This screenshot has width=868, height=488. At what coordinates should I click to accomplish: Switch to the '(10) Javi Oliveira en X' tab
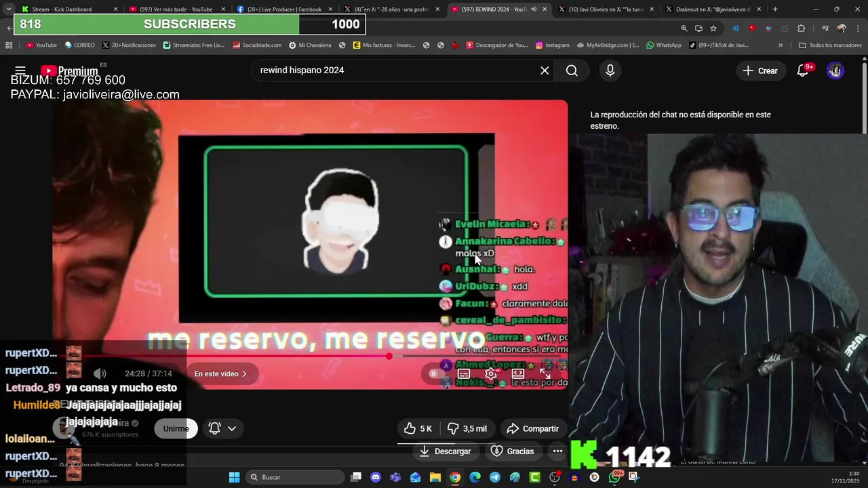point(605,9)
